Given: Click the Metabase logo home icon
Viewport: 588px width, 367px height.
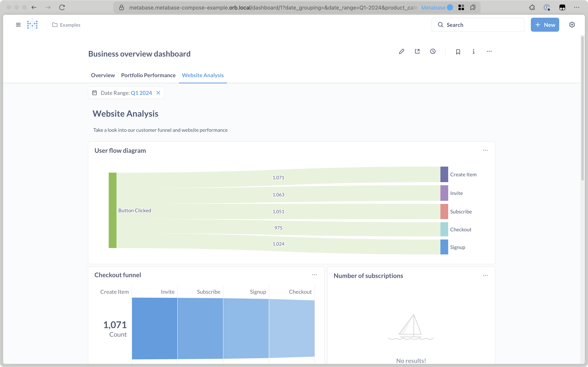Looking at the screenshot, I should point(32,25).
